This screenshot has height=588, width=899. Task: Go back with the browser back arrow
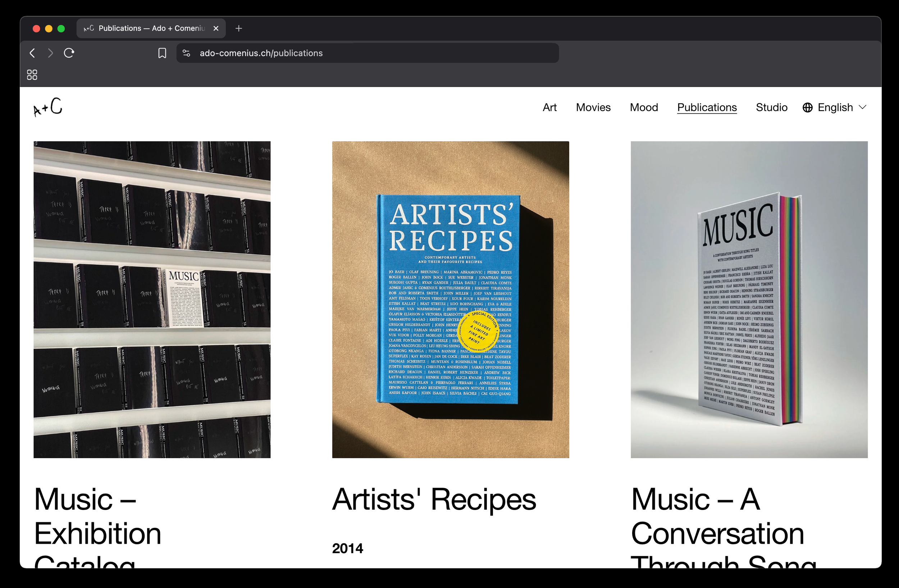(x=32, y=53)
